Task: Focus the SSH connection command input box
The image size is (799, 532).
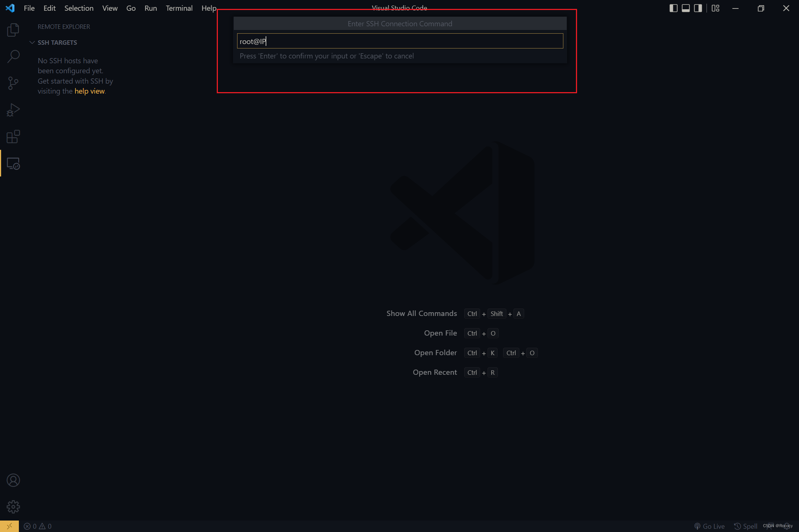Action: 400,41
